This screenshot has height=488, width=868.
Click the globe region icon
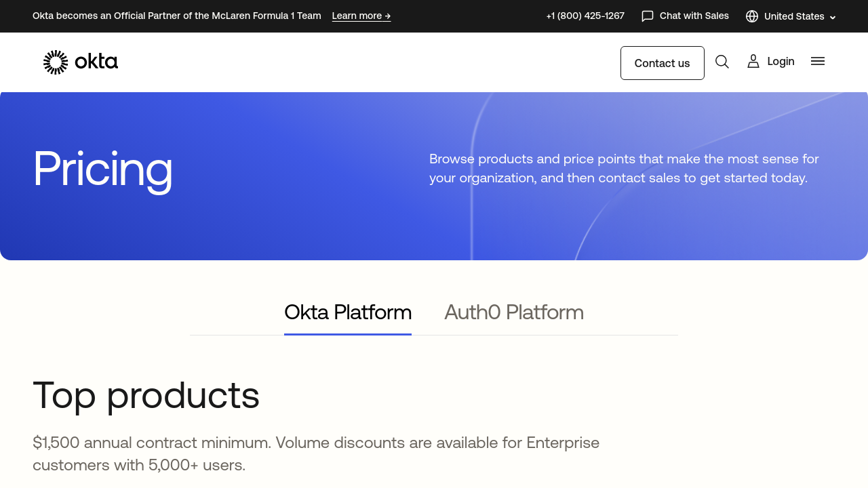[x=752, y=16]
